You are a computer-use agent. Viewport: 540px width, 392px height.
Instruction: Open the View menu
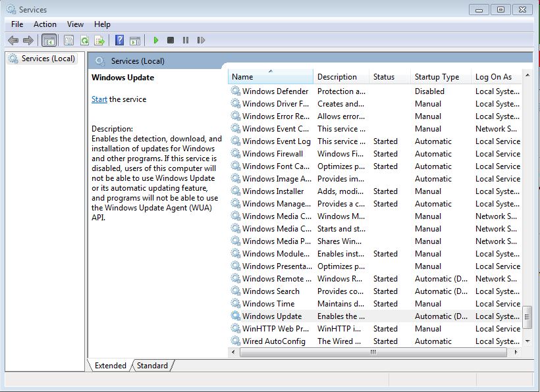click(x=75, y=24)
